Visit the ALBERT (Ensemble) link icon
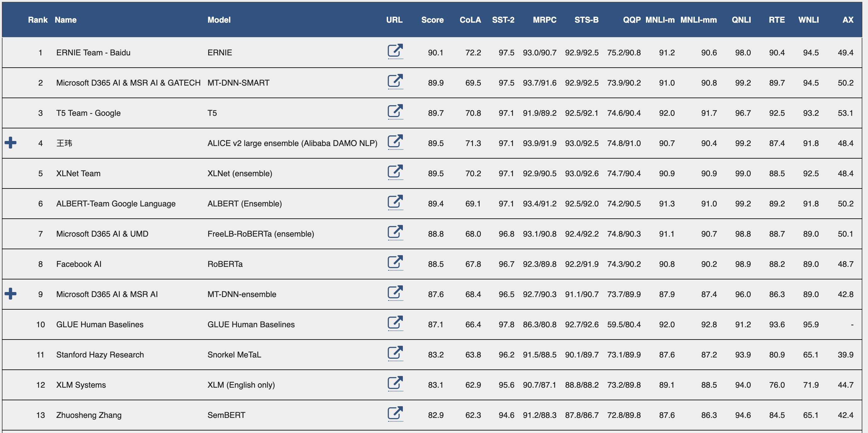The width and height of the screenshot is (868, 433). point(395,202)
